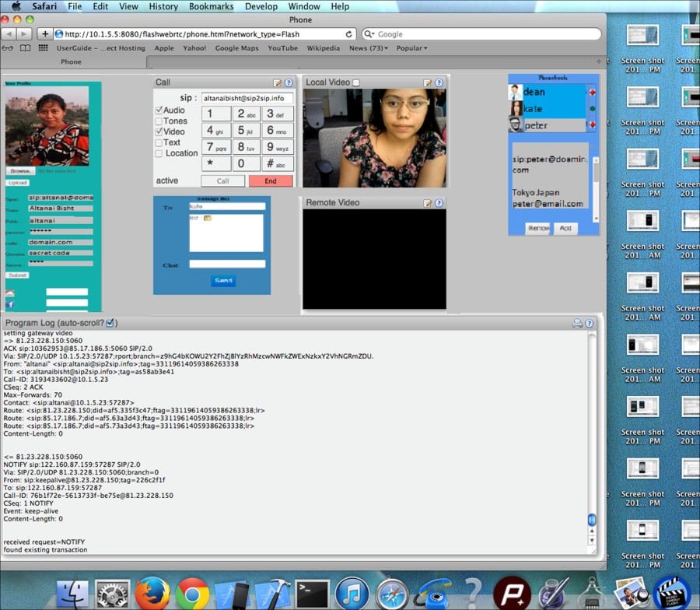
Task: Toggle auto-scroll in the Program Log
Action: (111, 322)
